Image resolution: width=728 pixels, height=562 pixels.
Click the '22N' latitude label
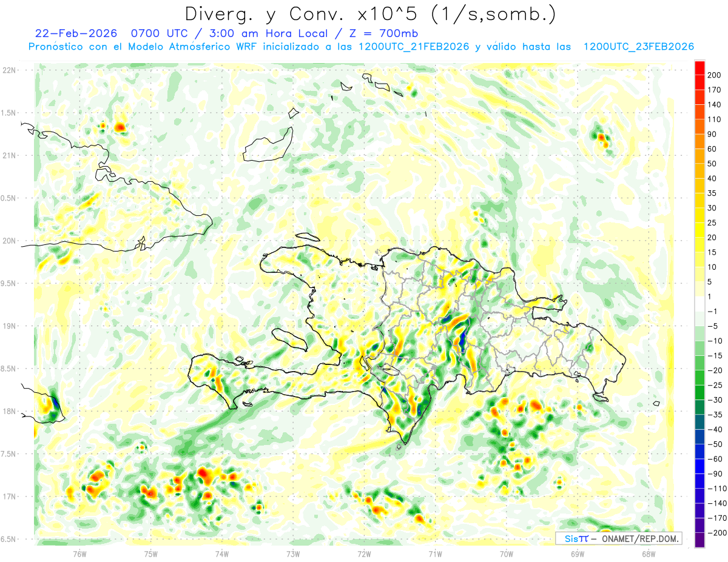(9, 70)
